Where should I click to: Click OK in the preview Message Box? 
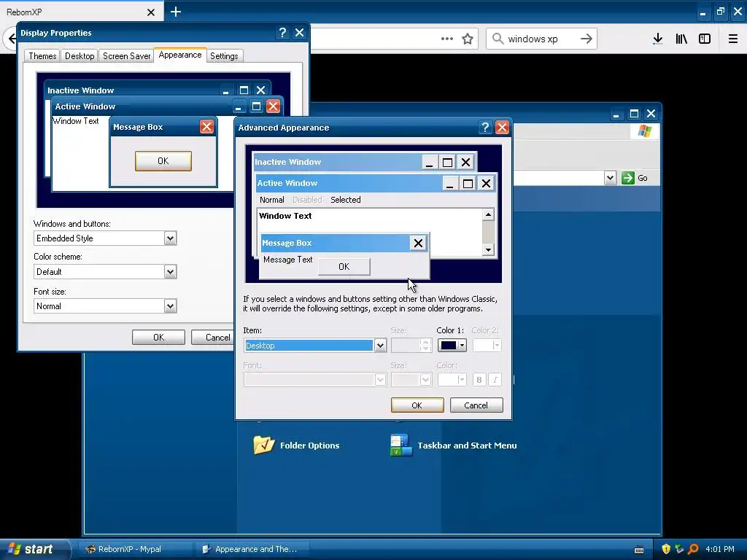163,161
